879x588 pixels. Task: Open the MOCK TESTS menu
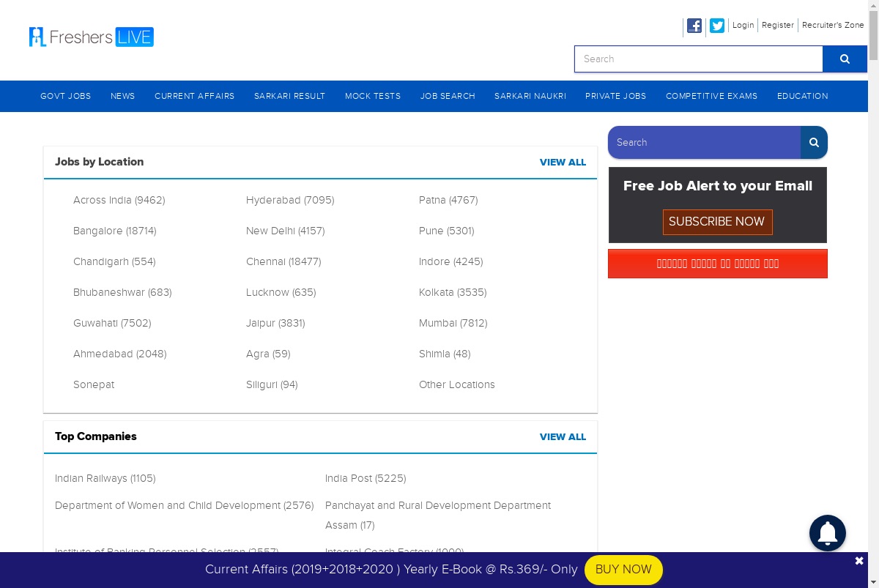[x=373, y=96]
